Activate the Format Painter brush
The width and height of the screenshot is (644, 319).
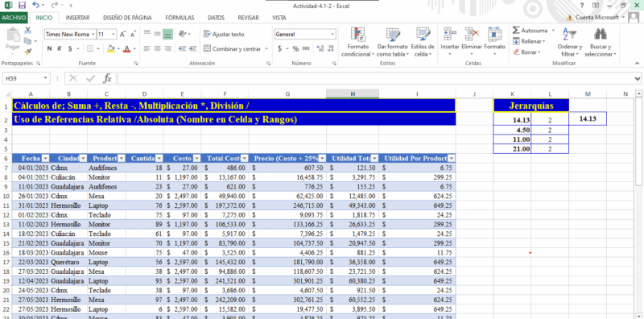28,52
